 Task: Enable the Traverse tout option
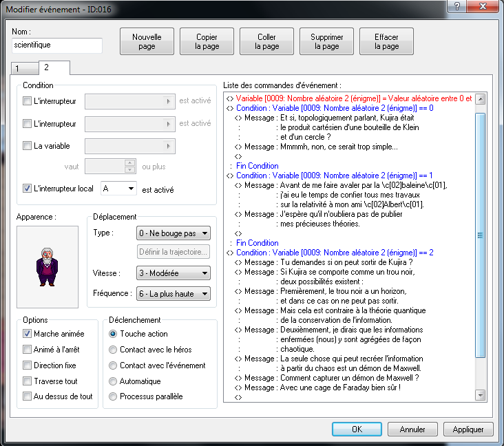[27, 381]
